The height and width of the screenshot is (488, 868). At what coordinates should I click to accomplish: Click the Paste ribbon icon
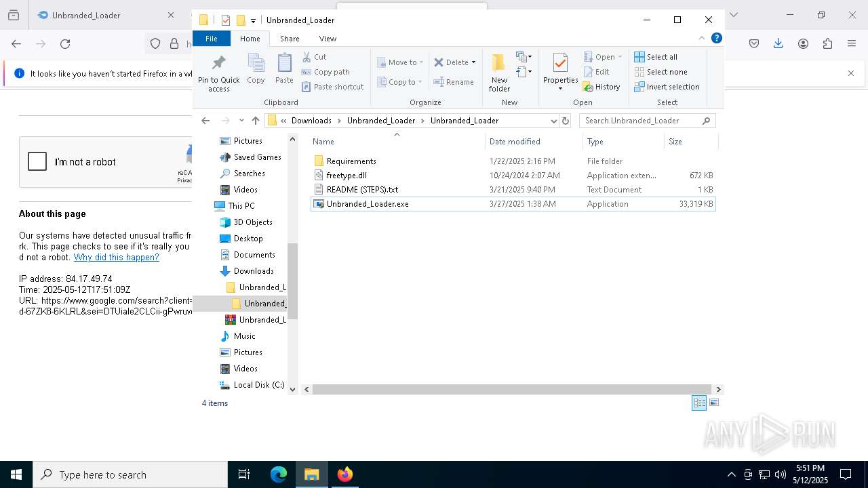[x=284, y=69]
